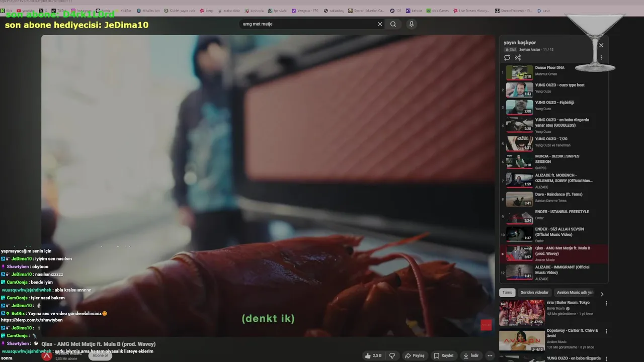Viewport: 644px width, 362px height.
Task: Click the video player area
Action: (268, 186)
